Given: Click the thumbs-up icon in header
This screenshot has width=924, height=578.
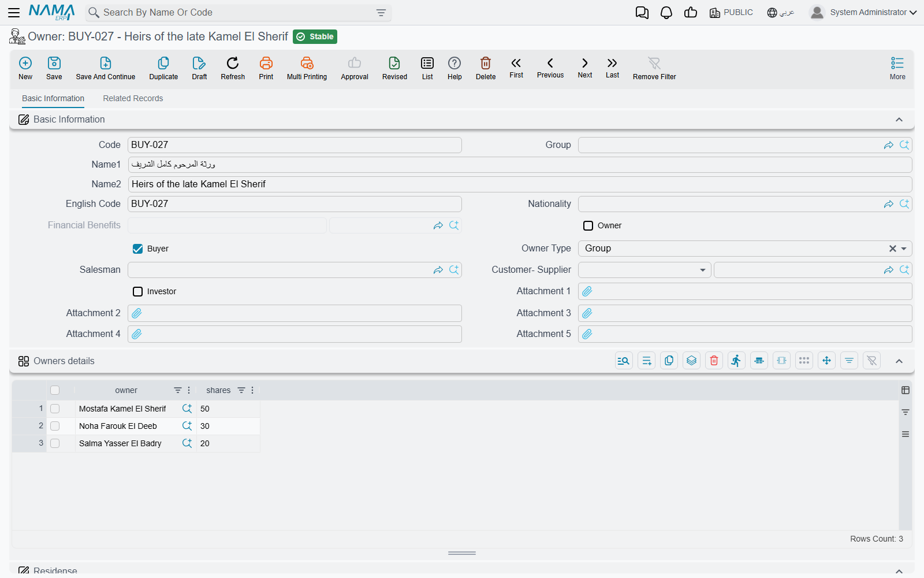Looking at the screenshot, I should click(x=691, y=13).
